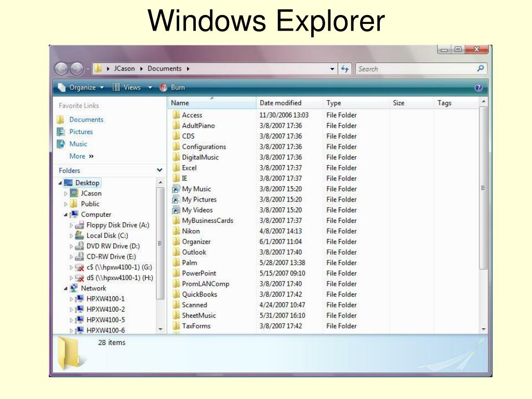
Task: Collapse the Network tree node
Action: (65, 288)
